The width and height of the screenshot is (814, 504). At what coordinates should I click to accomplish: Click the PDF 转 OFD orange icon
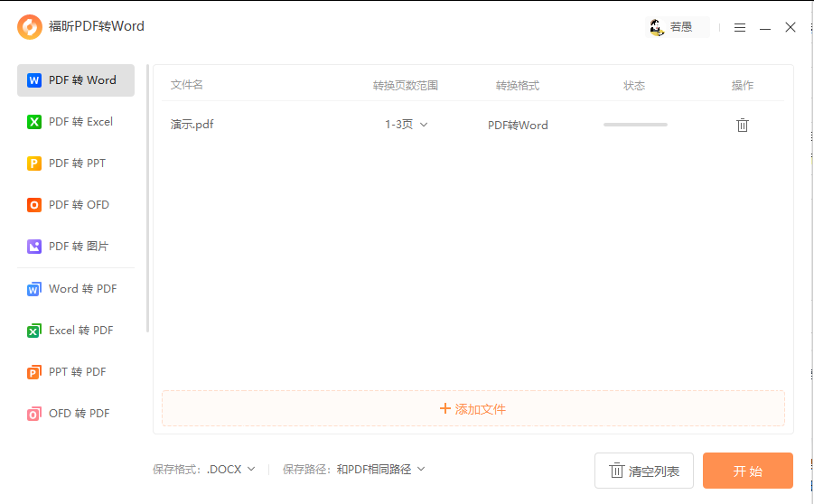pyautogui.click(x=33, y=205)
